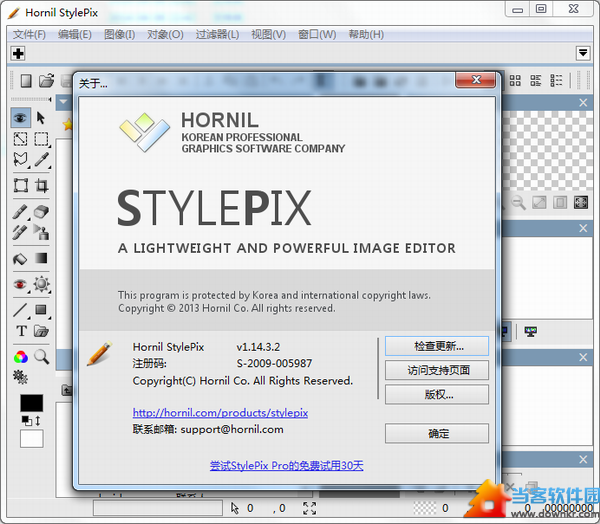Open the color wheel picker

point(21,357)
